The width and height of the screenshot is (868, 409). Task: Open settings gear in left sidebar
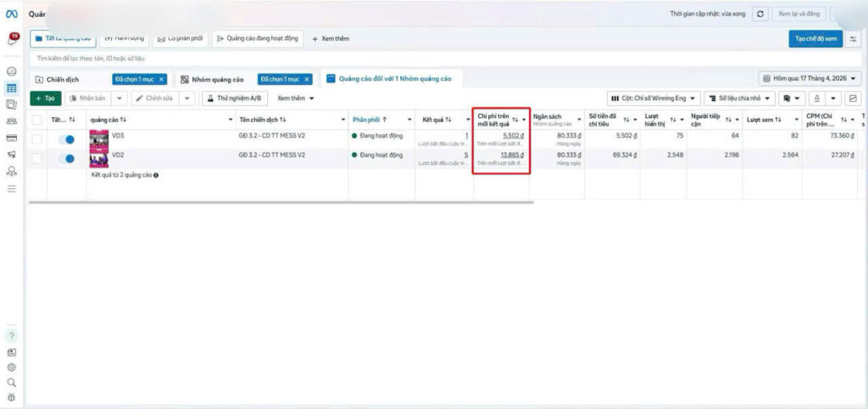tap(12, 367)
